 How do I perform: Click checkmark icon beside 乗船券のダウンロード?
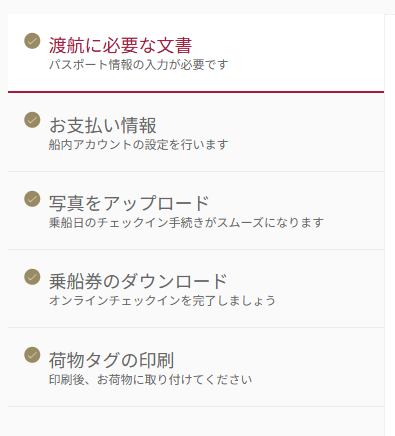tap(32, 277)
